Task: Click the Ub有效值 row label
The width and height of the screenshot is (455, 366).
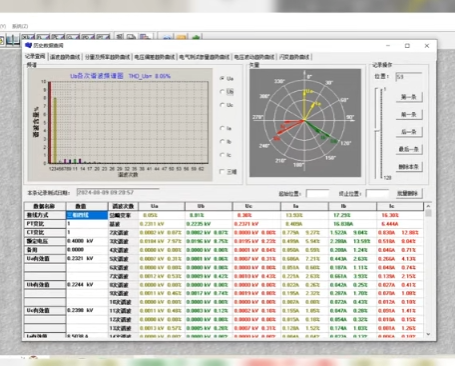Action: tap(45, 284)
